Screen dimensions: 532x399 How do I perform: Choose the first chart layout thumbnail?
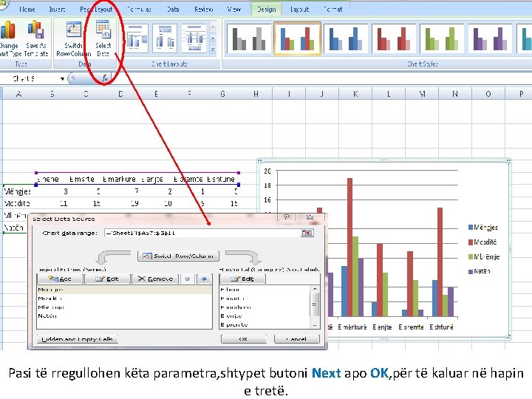(136, 38)
